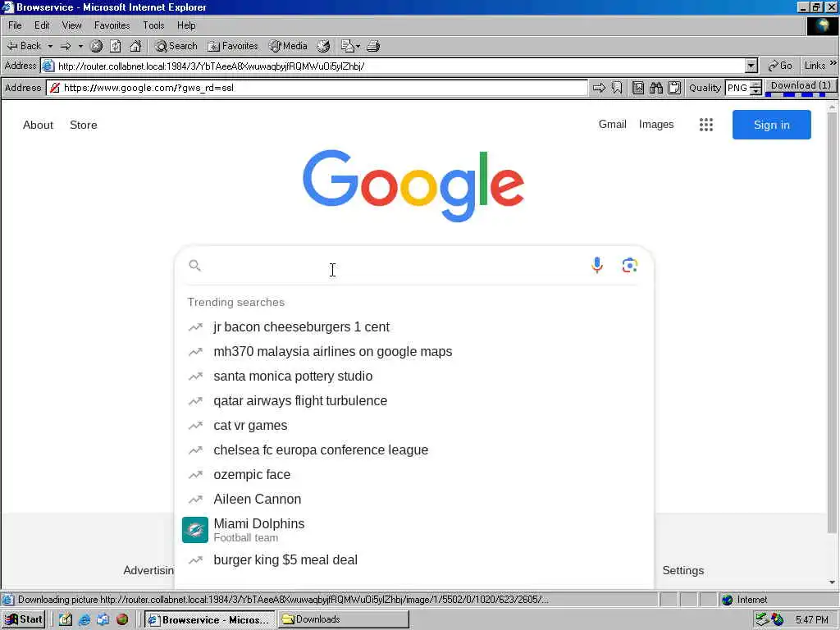
Task: Click the Sign in button
Action: pos(771,125)
